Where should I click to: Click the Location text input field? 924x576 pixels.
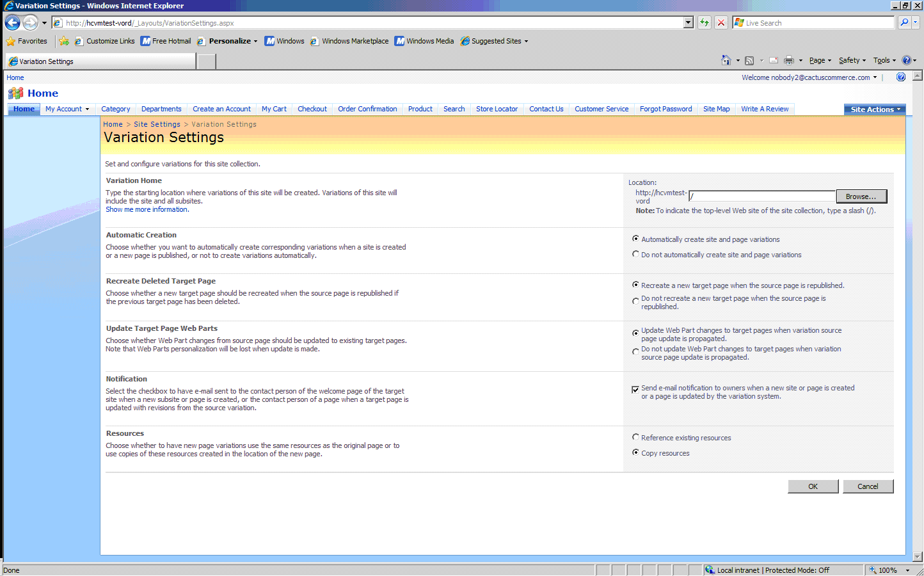tap(762, 196)
